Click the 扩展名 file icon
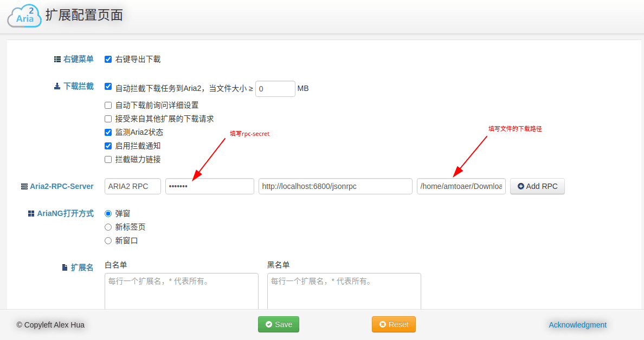The image size is (644, 340). tap(65, 268)
